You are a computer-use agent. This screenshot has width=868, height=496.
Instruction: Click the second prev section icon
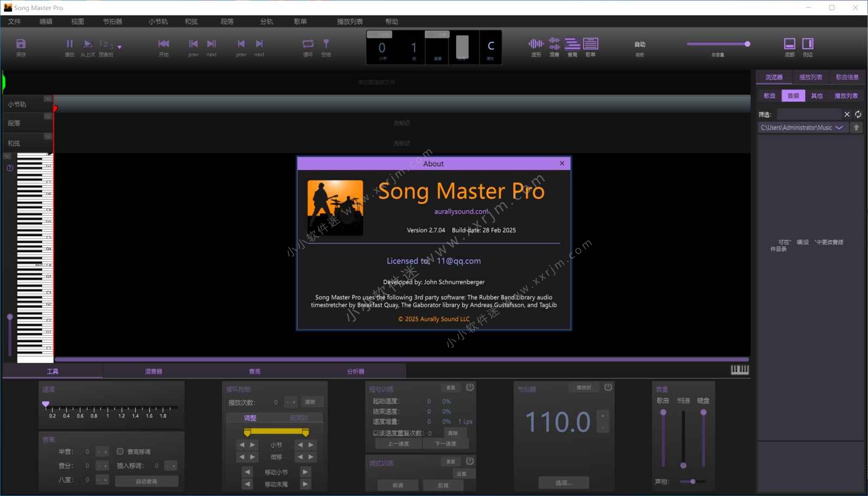tap(241, 44)
